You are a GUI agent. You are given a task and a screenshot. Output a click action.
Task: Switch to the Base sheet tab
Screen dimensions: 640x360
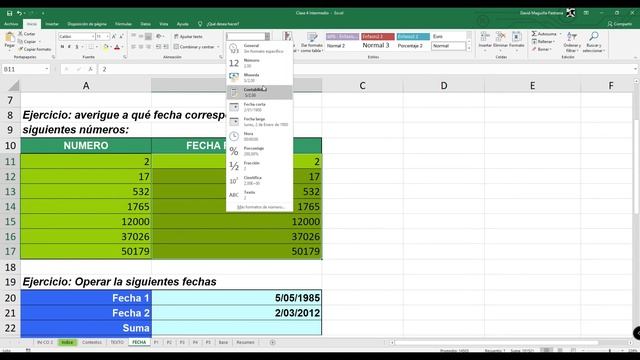pos(223,342)
